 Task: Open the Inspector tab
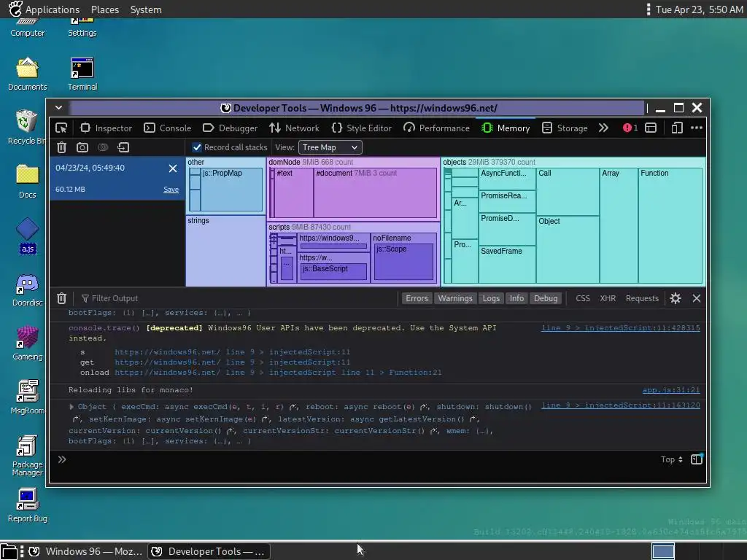point(106,128)
